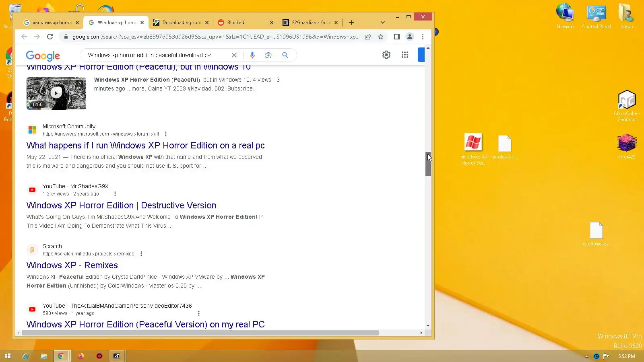Close the 'Blocked' tab
The image size is (644, 362).
(272, 23)
